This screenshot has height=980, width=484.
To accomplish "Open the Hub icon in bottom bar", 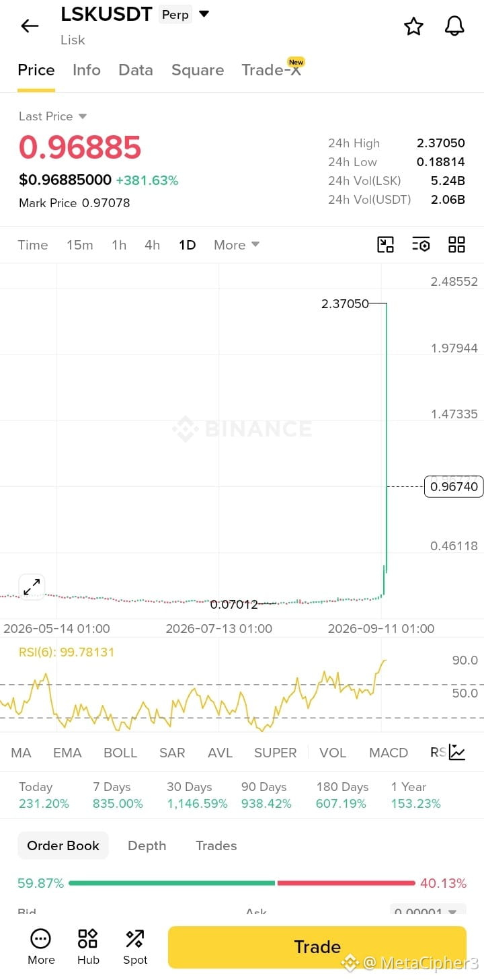I will [88, 946].
